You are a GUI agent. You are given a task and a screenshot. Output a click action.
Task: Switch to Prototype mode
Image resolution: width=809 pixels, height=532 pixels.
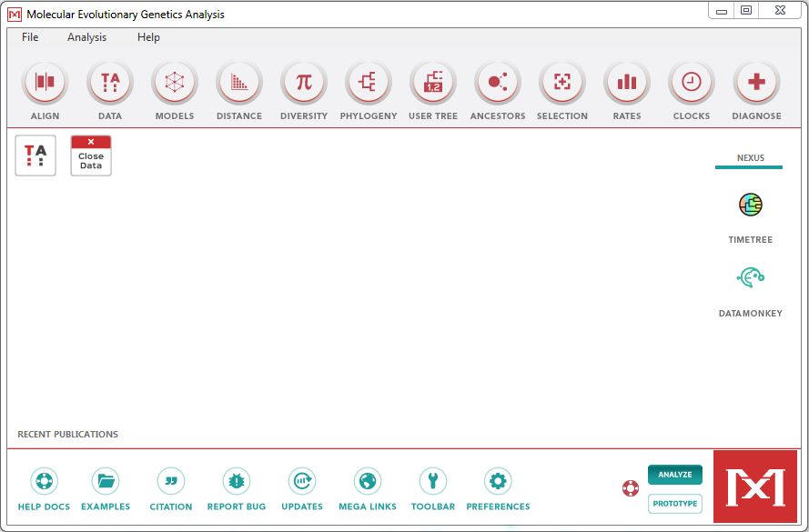tap(674, 504)
